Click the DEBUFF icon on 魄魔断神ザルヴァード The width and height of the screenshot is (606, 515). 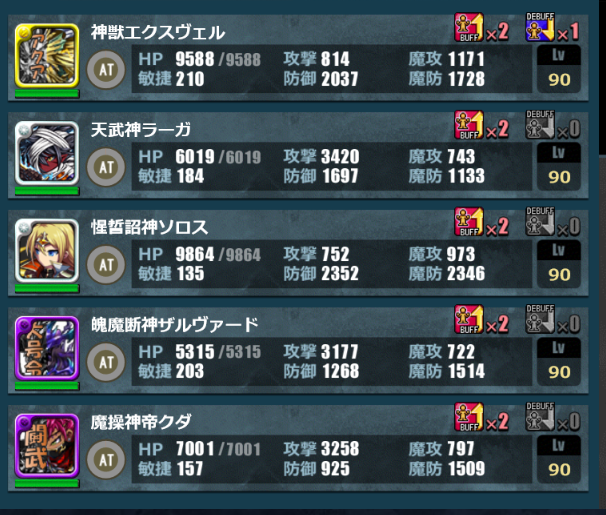click(540, 320)
